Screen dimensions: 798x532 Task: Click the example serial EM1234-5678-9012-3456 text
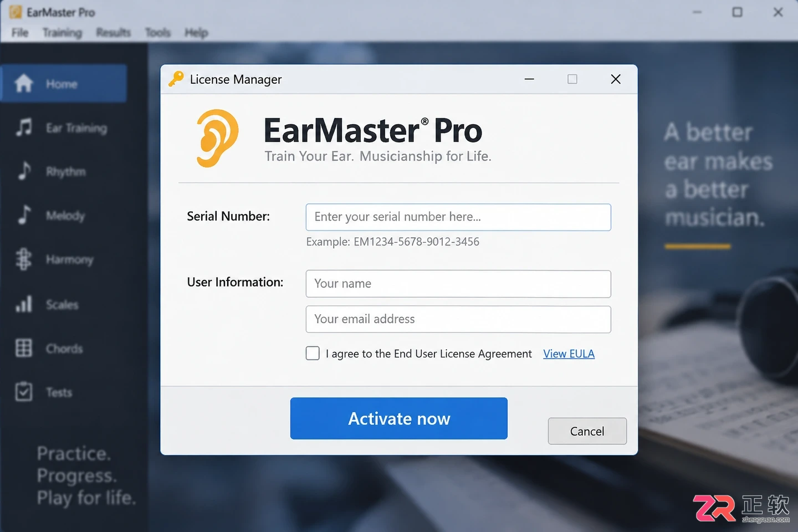tap(416, 242)
